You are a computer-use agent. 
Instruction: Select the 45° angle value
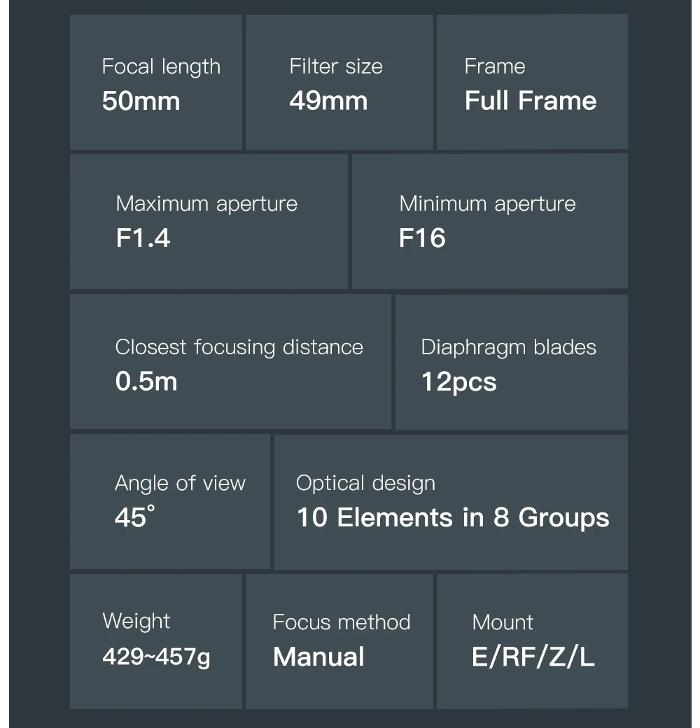click(x=134, y=517)
